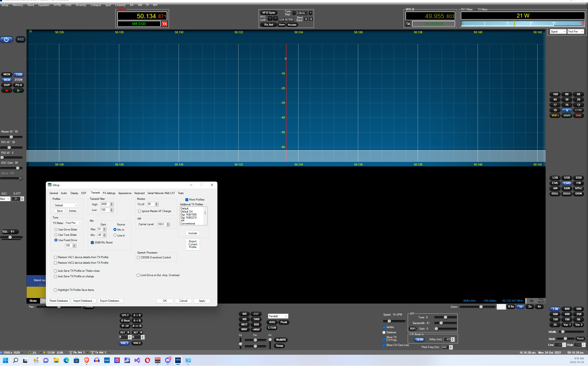Adjust the Zoom slider
Viewport: 588px width, 378px height.
[477, 307]
